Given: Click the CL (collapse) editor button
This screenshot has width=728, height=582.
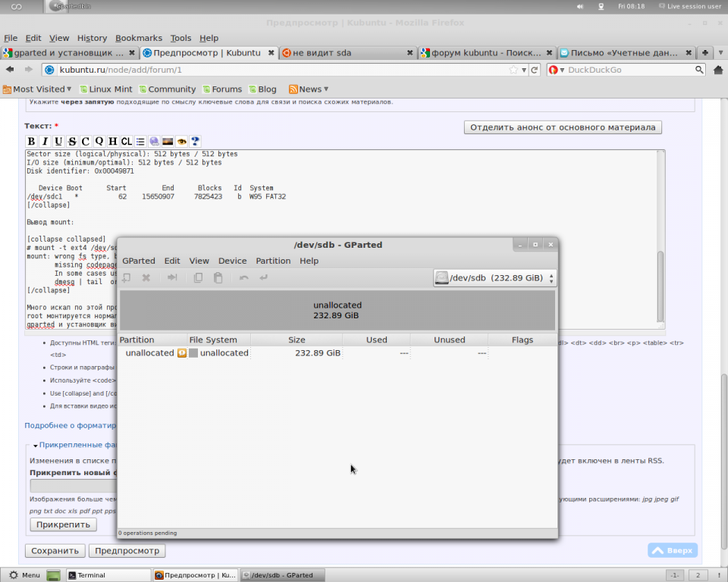Looking at the screenshot, I should point(127,141).
